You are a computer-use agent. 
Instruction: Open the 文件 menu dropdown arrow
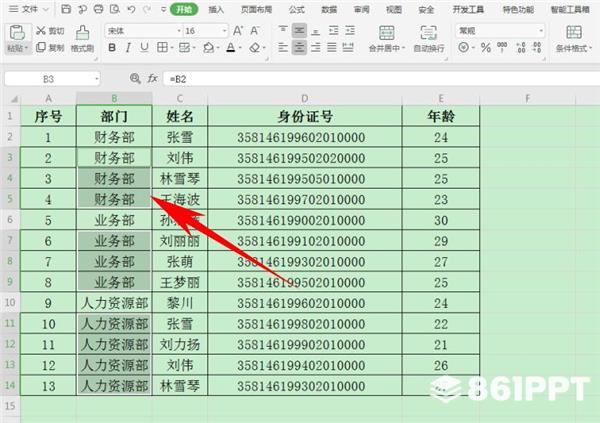coord(46,9)
